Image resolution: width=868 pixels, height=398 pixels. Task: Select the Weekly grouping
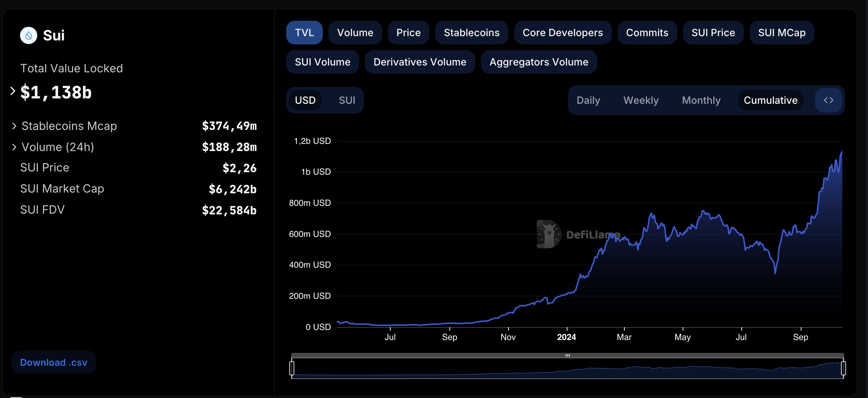(641, 100)
